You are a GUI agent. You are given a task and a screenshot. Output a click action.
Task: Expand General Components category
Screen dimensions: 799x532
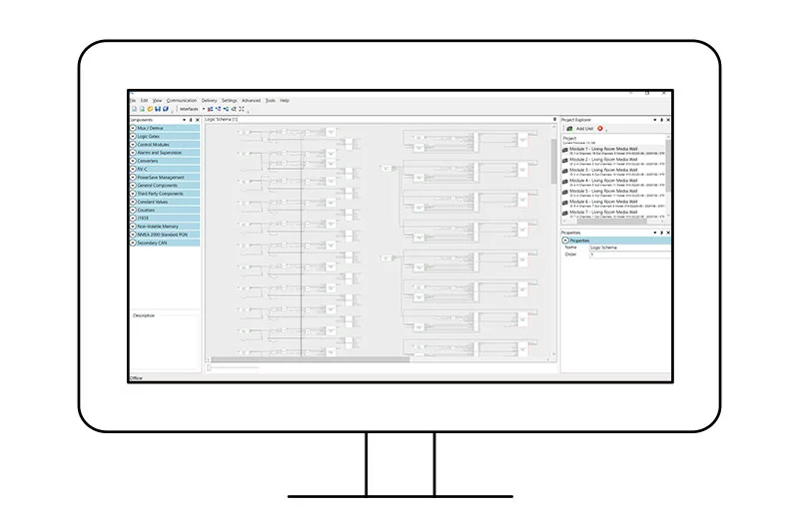click(133, 186)
